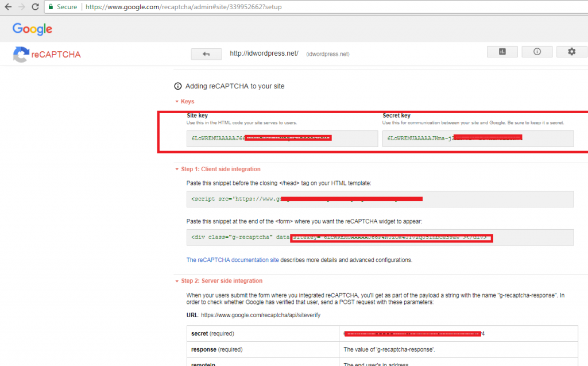Viewport: 588px width, 366px height.
Task: Click the reCAPTCHA logo
Action: tap(46, 55)
